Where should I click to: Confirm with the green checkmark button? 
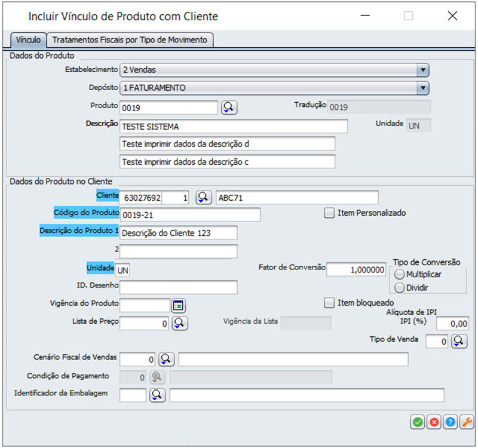pos(417,422)
